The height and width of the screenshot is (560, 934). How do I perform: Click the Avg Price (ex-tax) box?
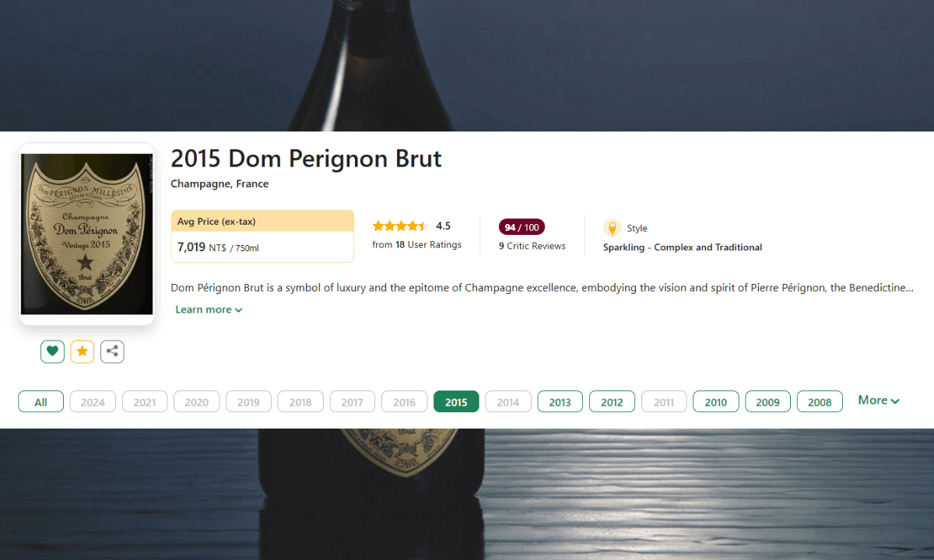tap(262, 236)
